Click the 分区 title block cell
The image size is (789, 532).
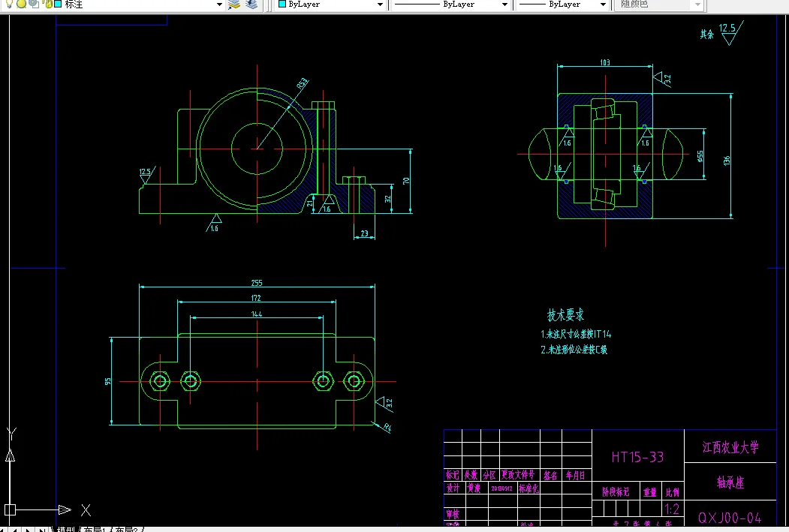click(x=489, y=475)
